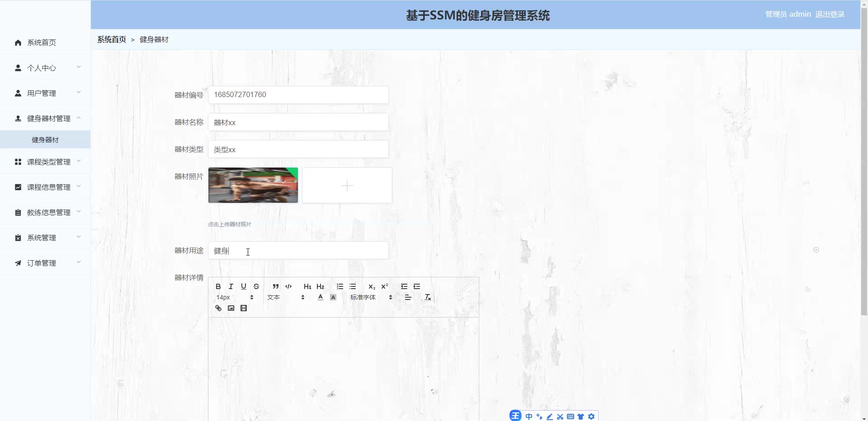Focus the 器材类型 input field
This screenshot has width=868, height=421.
point(298,149)
